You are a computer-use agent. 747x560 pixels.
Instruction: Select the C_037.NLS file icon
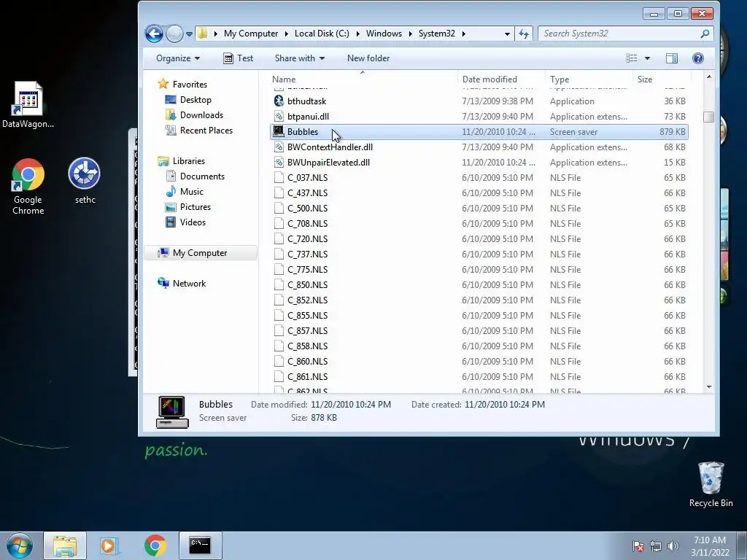(x=279, y=178)
